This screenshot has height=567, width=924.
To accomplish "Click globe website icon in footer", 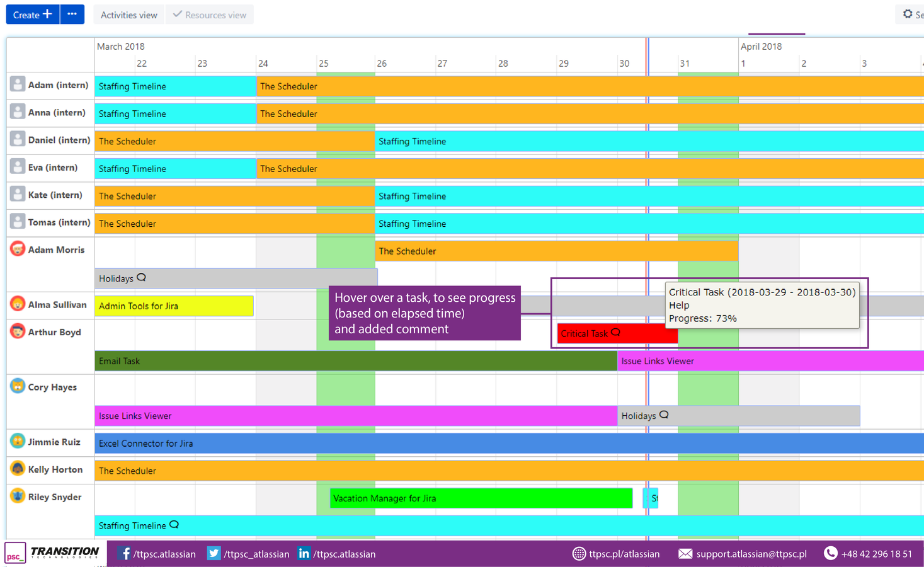I will pyautogui.click(x=579, y=554).
